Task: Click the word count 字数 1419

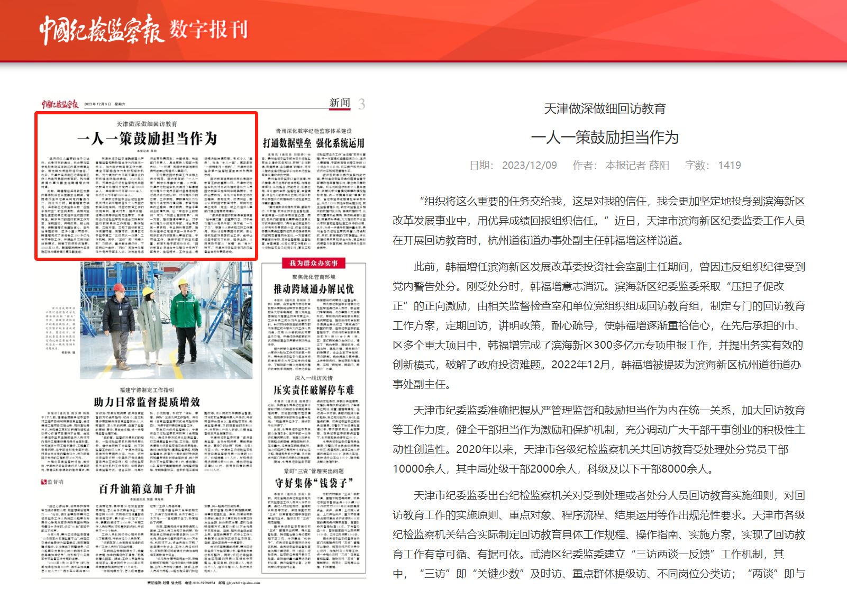Action: point(713,165)
